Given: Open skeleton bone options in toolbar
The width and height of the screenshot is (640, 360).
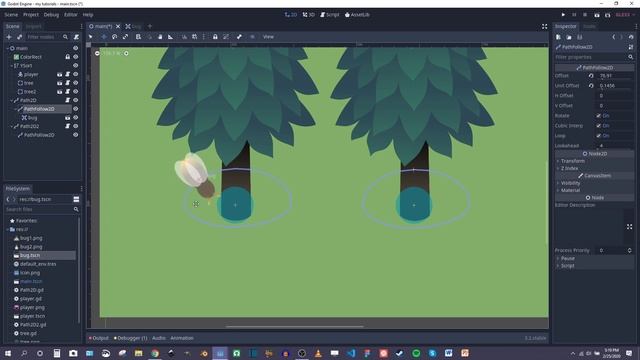Looking at the screenshot, I should [x=239, y=37].
